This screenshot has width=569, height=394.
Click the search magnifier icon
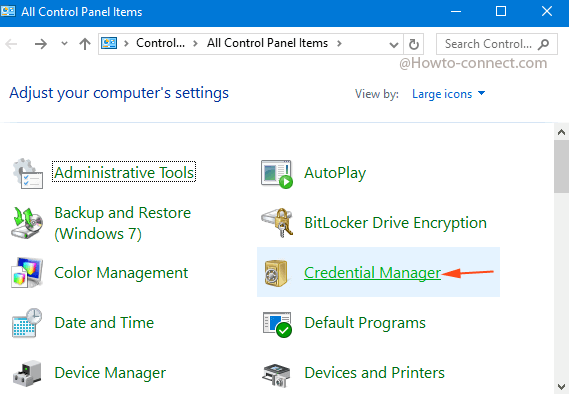(543, 44)
